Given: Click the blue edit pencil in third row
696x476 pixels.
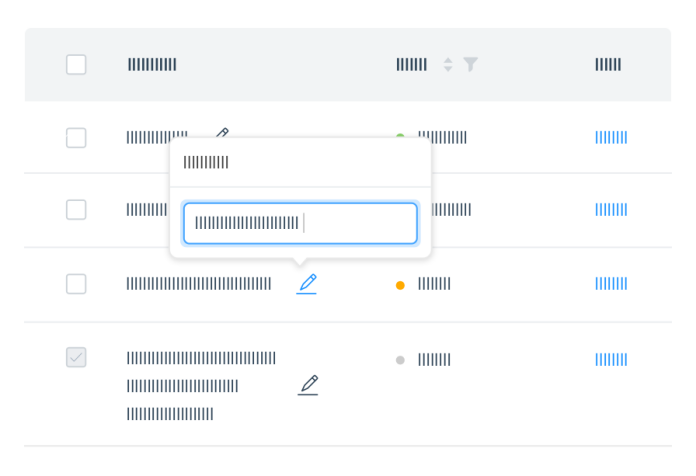Looking at the screenshot, I should pyautogui.click(x=307, y=284).
